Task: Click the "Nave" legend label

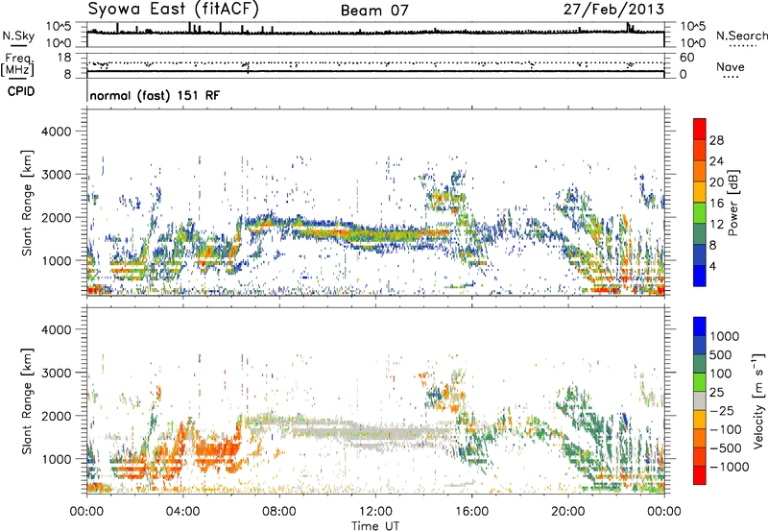Action: tap(730, 66)
